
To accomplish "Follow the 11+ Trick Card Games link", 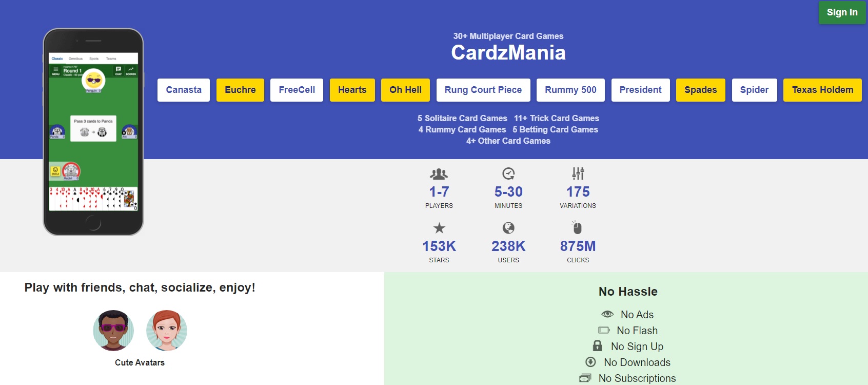I will 557,118.
